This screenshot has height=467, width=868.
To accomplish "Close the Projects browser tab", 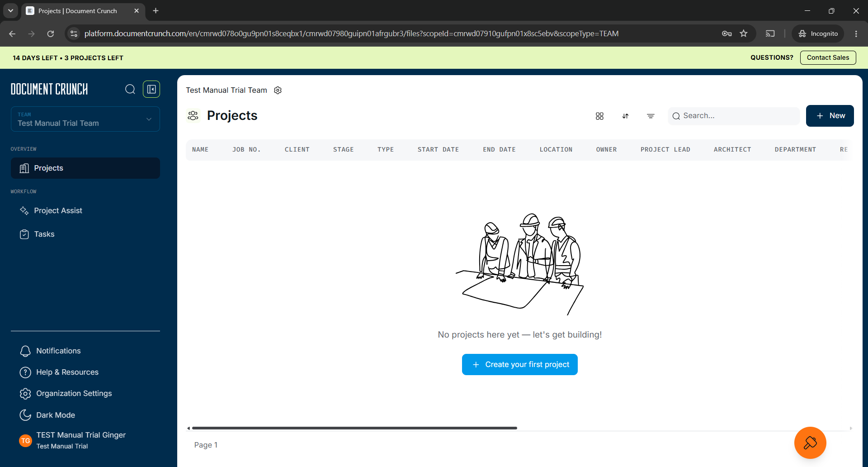I will [137, 10].
